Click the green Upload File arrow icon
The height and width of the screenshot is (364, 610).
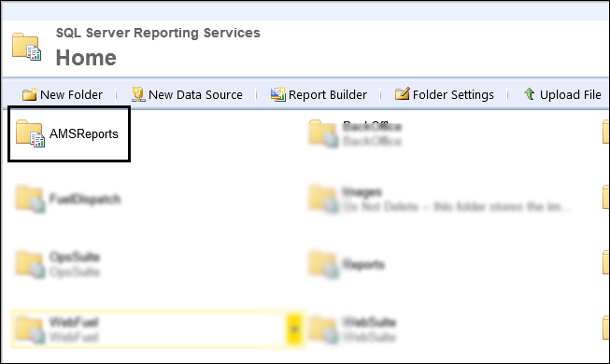coord(529,93)
